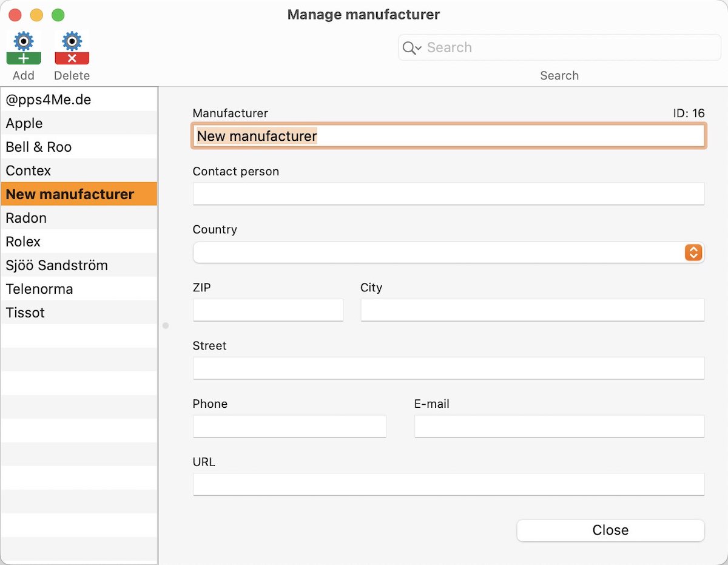
Task: Select Apple in the manufacturer list
Action: click(79, 123)
